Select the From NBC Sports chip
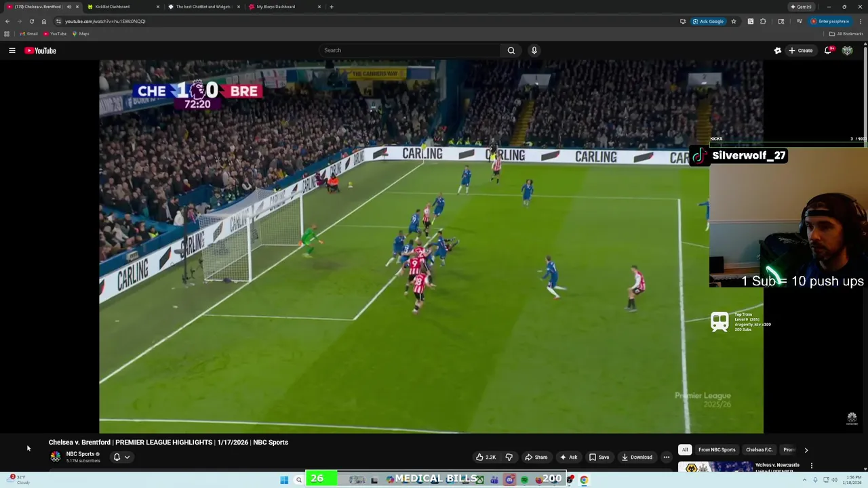868x488 pixels. coord(717,450)
